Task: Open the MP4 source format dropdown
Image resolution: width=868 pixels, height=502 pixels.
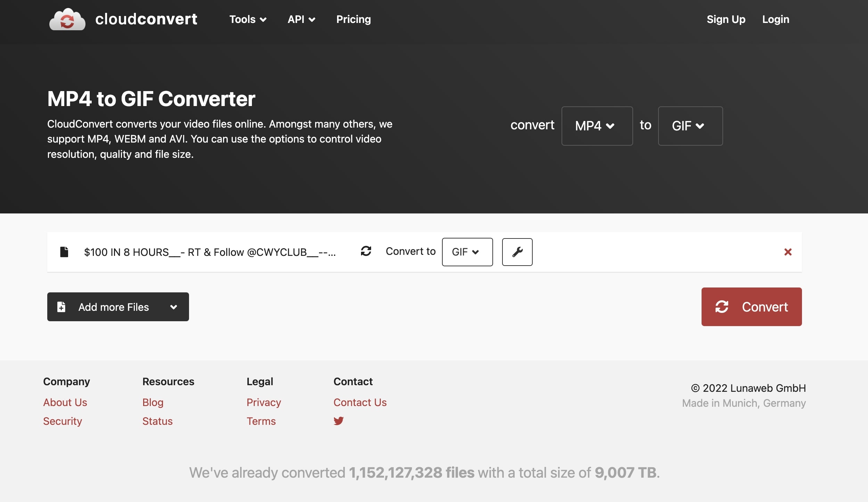Action: (x=597, y=126)
